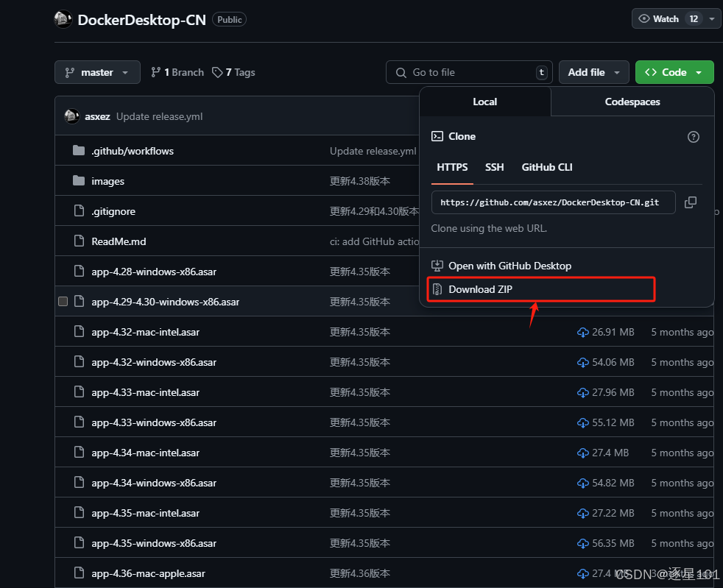Open app-4.33-mac-intel.asar file
The height and width of the screenshot is (588, 723).
145,393
